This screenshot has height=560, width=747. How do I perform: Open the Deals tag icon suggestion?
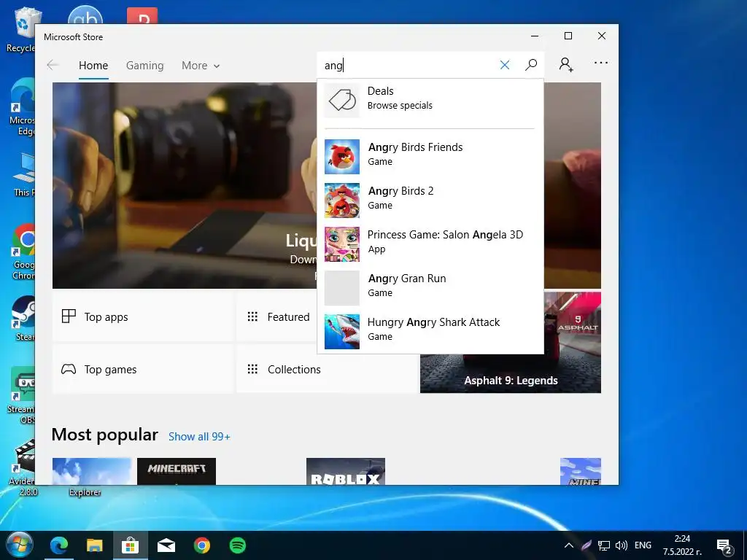(x=342, y=100)
